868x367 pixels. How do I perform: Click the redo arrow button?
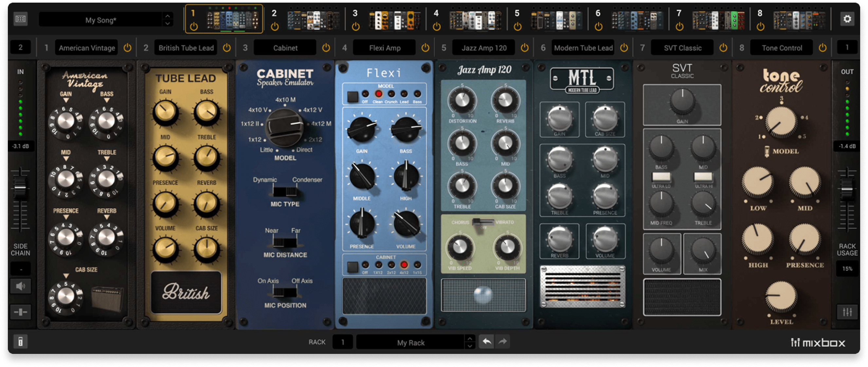pos(502,342)
